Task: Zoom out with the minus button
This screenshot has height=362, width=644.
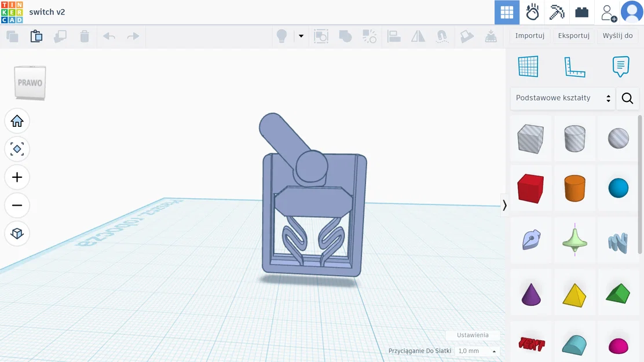Action: click(x=17, y=205)
